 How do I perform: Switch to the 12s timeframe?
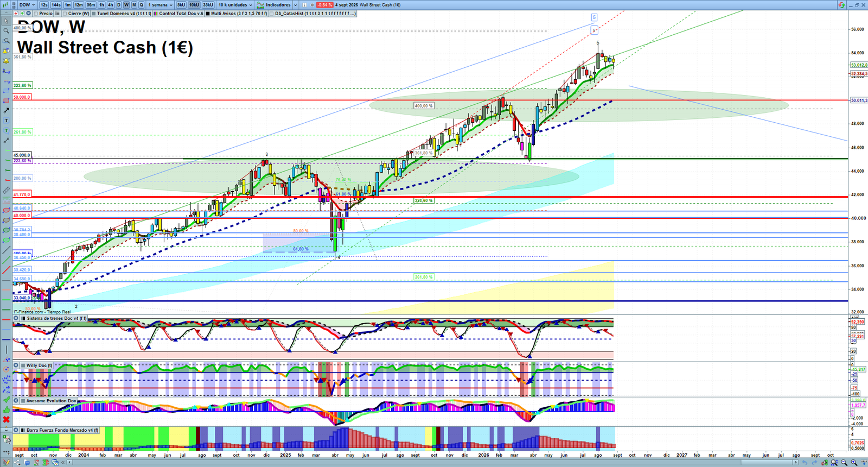coord(44,5)
